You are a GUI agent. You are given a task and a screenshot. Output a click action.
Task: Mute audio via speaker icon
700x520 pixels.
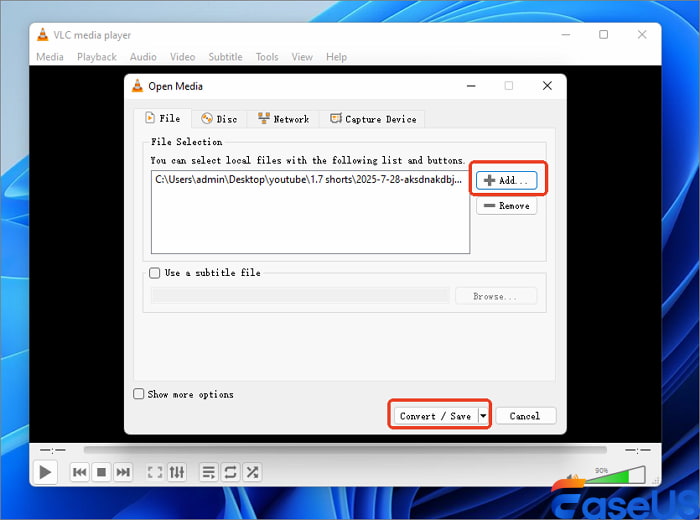(573, 478)
